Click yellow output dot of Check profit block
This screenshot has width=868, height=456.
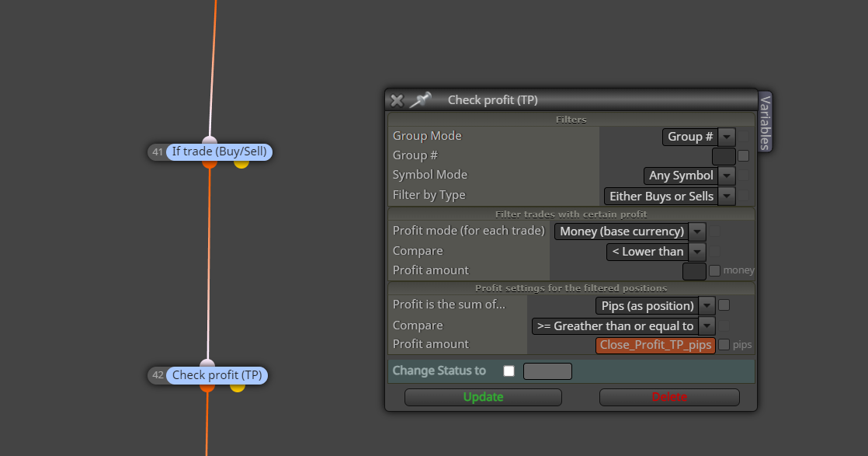pyautogui.click(x=238, y=388)
